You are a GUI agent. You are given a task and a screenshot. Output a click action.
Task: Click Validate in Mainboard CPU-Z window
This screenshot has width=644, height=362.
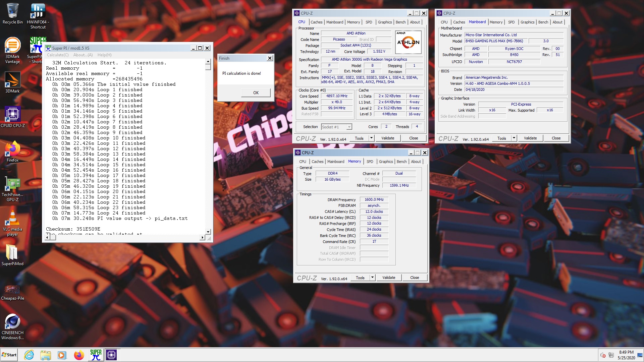[x=530, y=138]
